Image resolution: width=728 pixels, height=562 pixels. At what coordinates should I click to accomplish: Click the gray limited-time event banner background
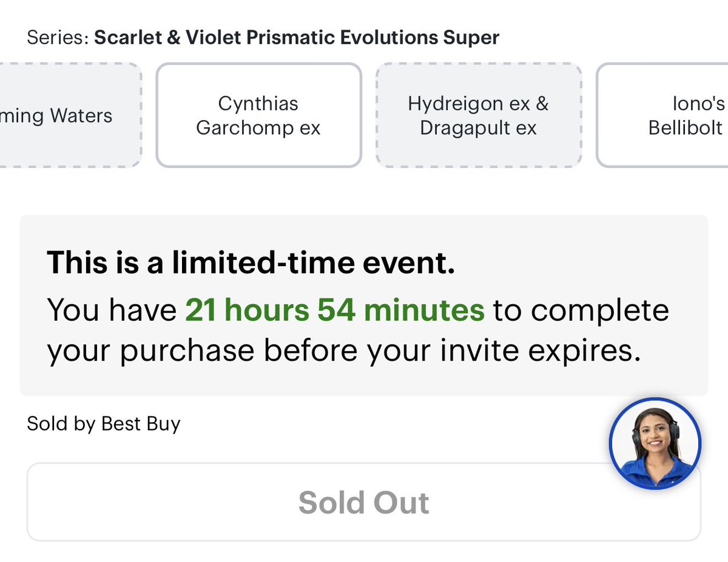pyautogui.click(x=364, y=306)
